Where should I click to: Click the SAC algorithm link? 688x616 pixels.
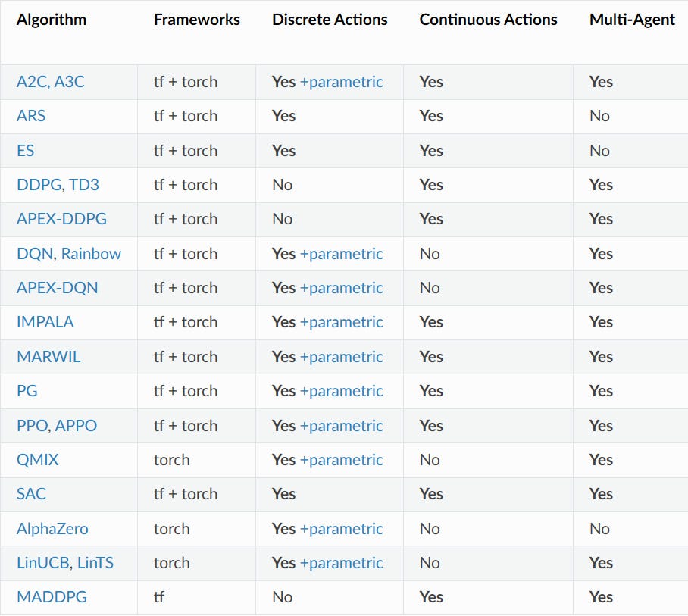coord(31,494)
